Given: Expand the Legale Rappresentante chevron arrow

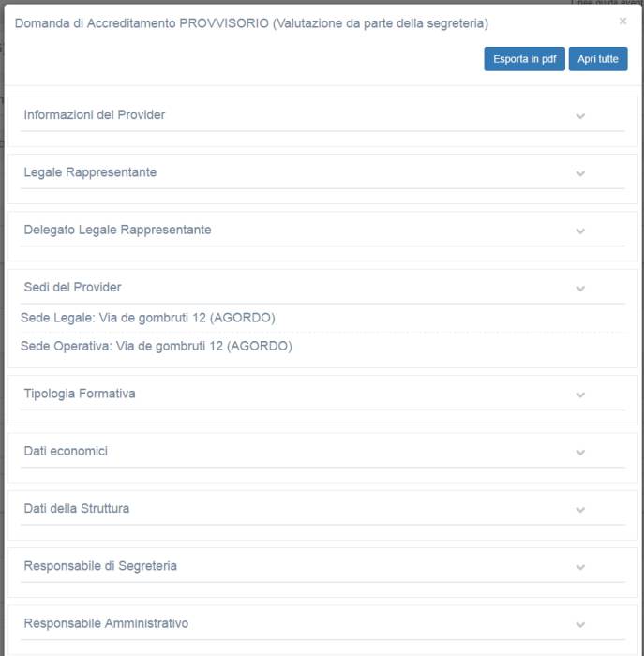Looking at the screenshot, I should click(x=580, y=173).
